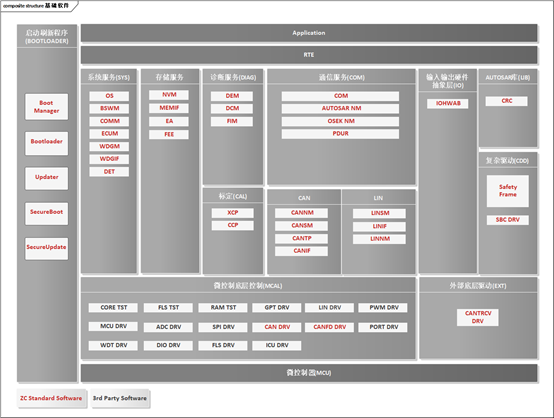The height and width of the screenshot is (418, 554).
Task: Select the CCP module
Action: pos(232,225)
